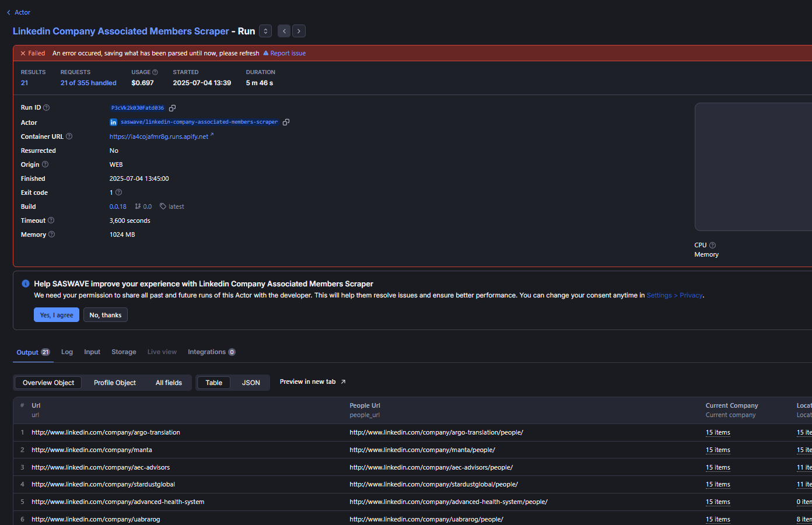Switch to the Output tab
This screenshot has width=812, height=525.
[33, 352]
